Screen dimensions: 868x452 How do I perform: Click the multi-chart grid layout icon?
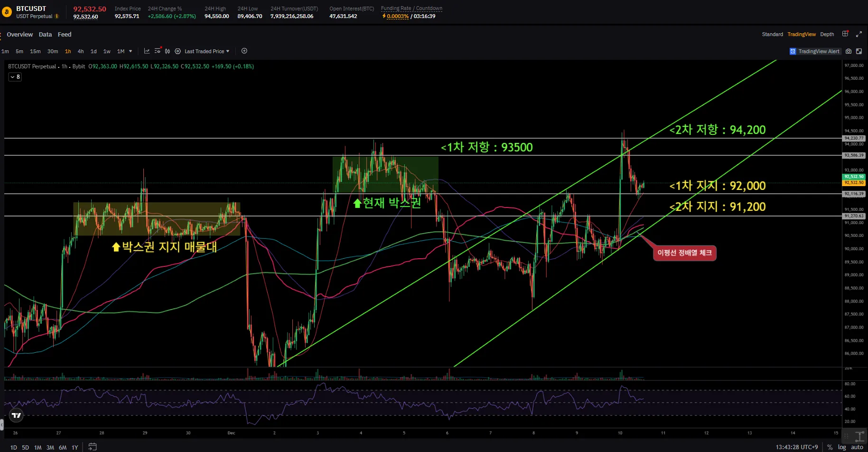tap(845, 34)
